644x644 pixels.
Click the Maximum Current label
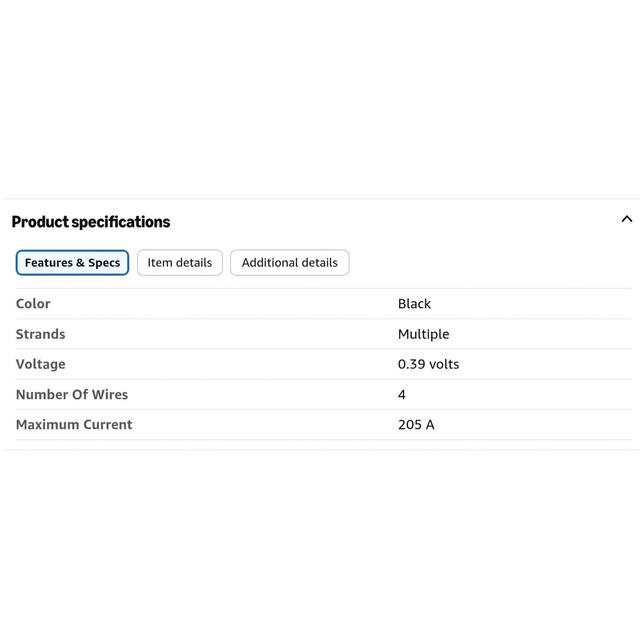tap(74, 424)
